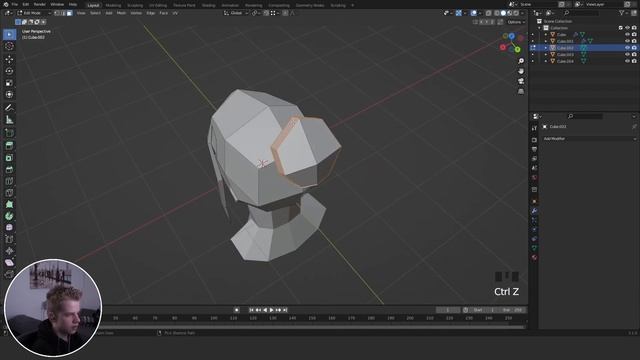This screenshot has height=360, width=640.
Task: Click the viewport pan hand icon
Action: coord(521,71)
